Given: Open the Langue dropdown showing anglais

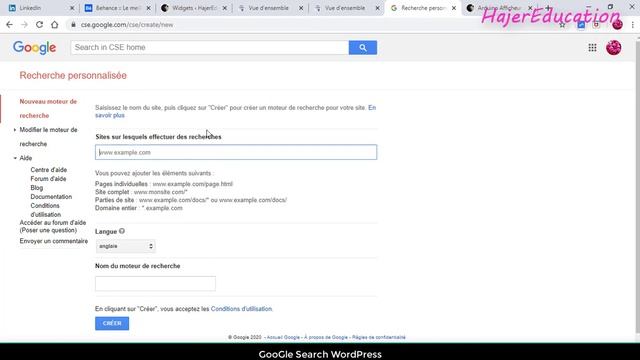Looking at the screenshot, I should 126,246.
